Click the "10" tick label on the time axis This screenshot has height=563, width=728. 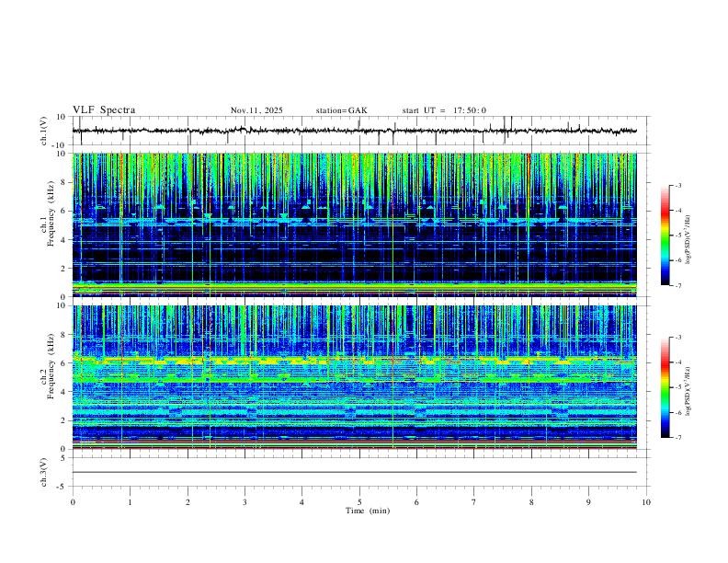[646, 502]
